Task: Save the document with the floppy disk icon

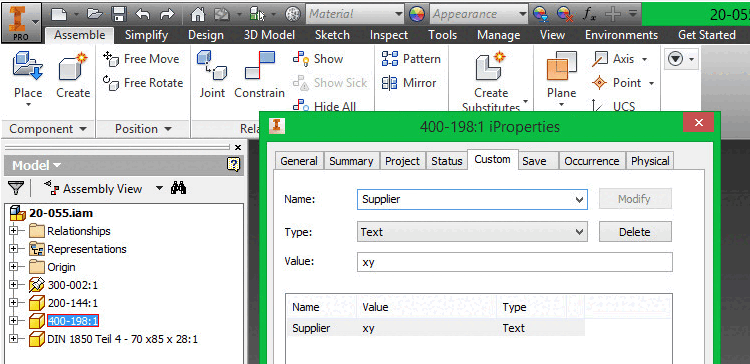Action: pos(119,14)
